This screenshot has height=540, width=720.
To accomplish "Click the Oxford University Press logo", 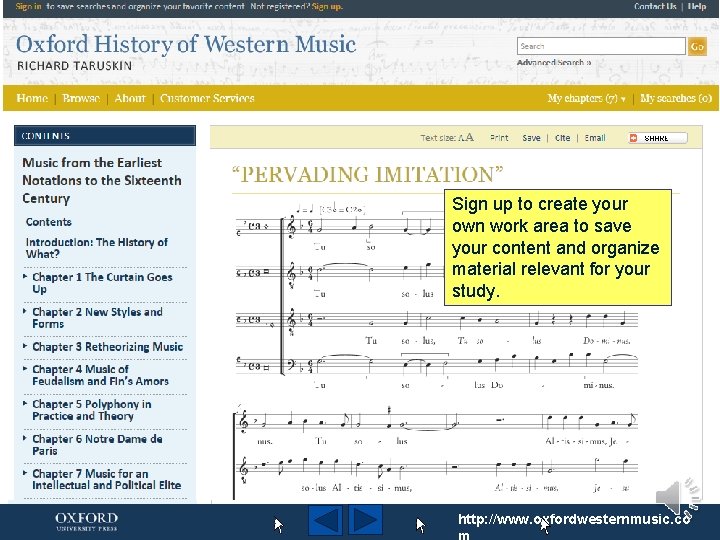I will pyautogui.click(x=86, y=522).
